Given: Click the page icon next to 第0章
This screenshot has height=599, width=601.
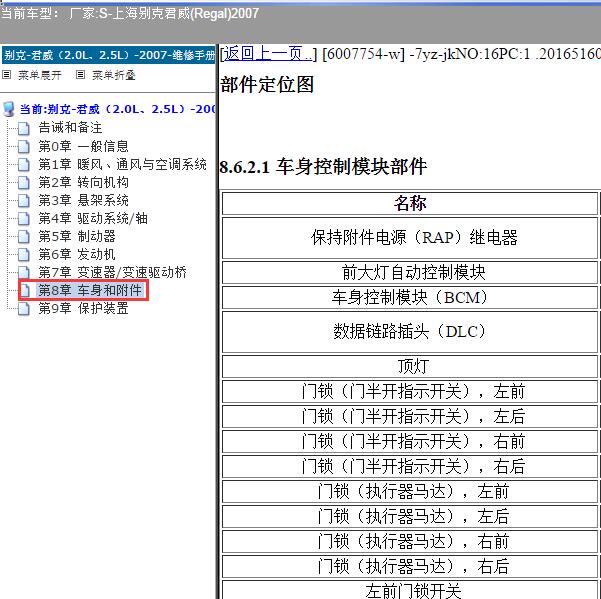Looking at the screenshot, I should 24,146.
